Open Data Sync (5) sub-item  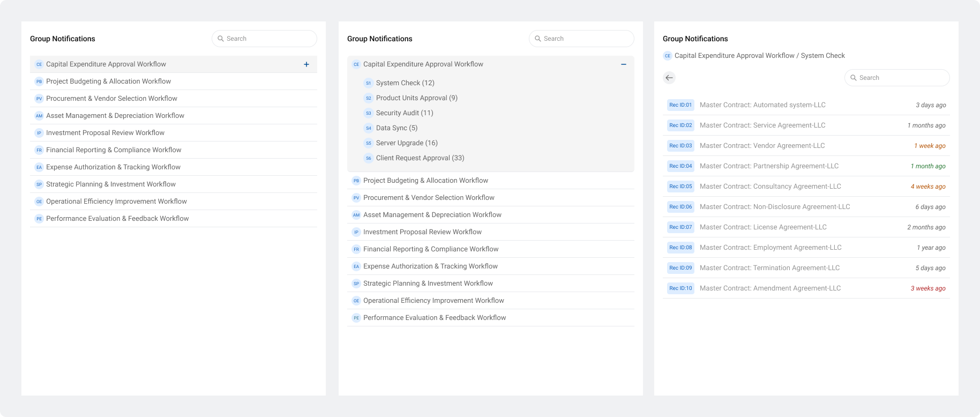(x=397, y=128)
